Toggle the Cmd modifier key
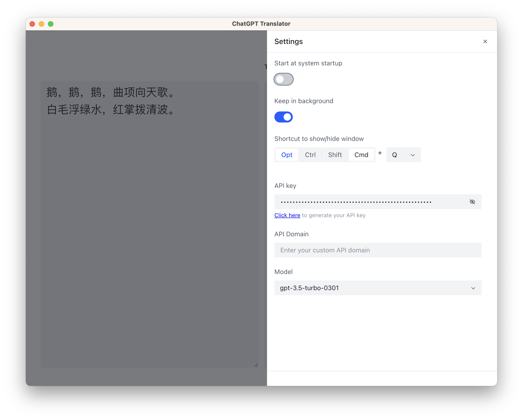523x420 pixels. pos(361,155)
